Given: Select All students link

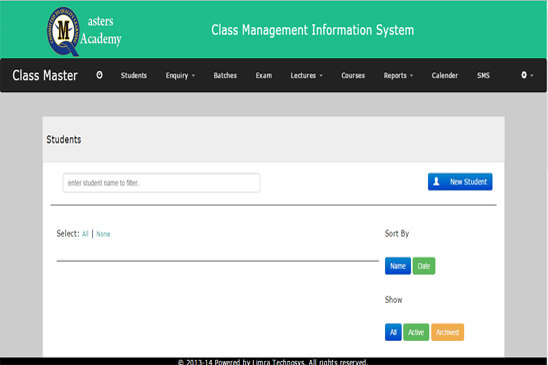Looking at the screenshot, I should tap(85, 234).
